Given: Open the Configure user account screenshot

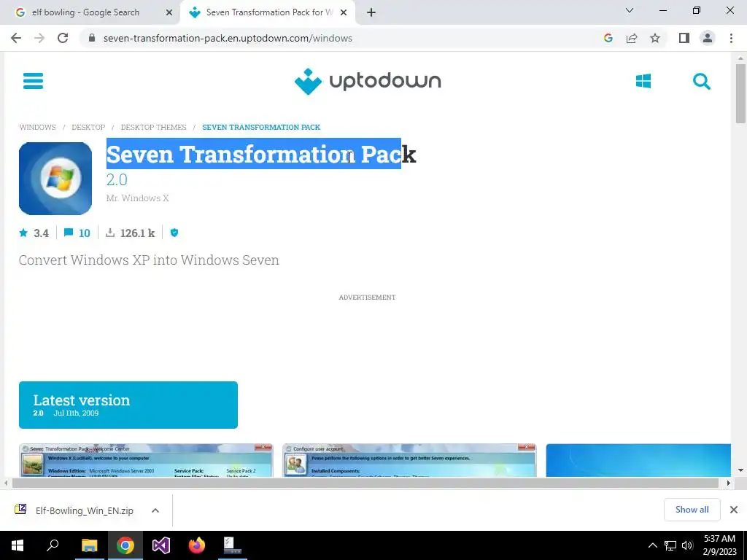Looking at the screenshot, I should [x=409, y=460].
